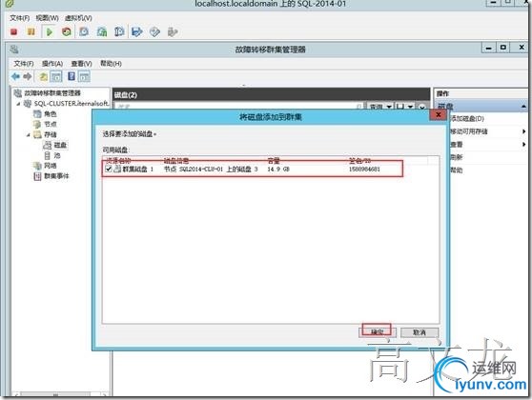Toggle the show/hide action pane icon
Viewport: 532px width, 400px height.
(x=84, y=76)
